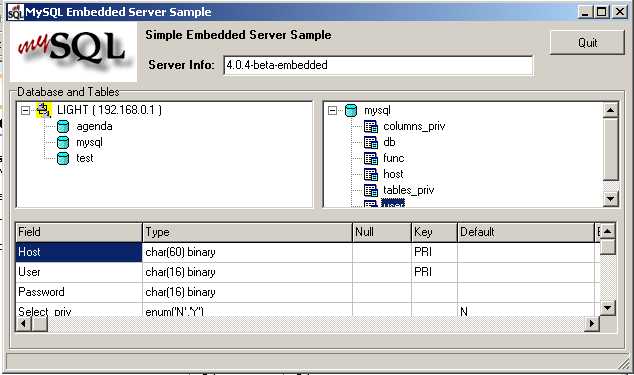Screen dimensions: 634x375
Task: Select the Host field cell
Action: 79,252
